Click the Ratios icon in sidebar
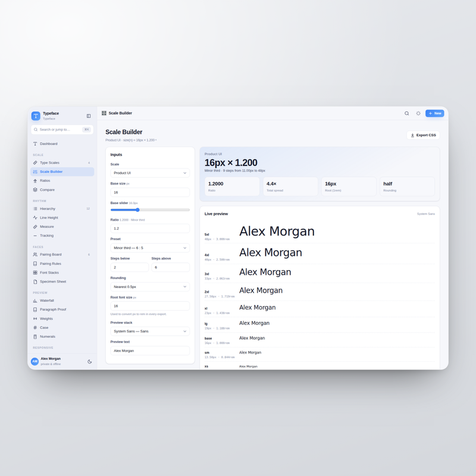The image size is (476, 476). [35, 181]
